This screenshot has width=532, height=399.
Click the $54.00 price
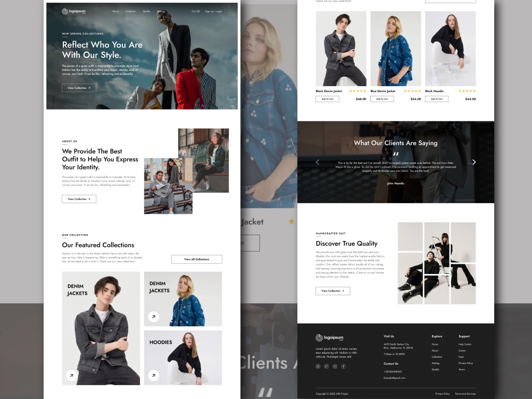415,99
